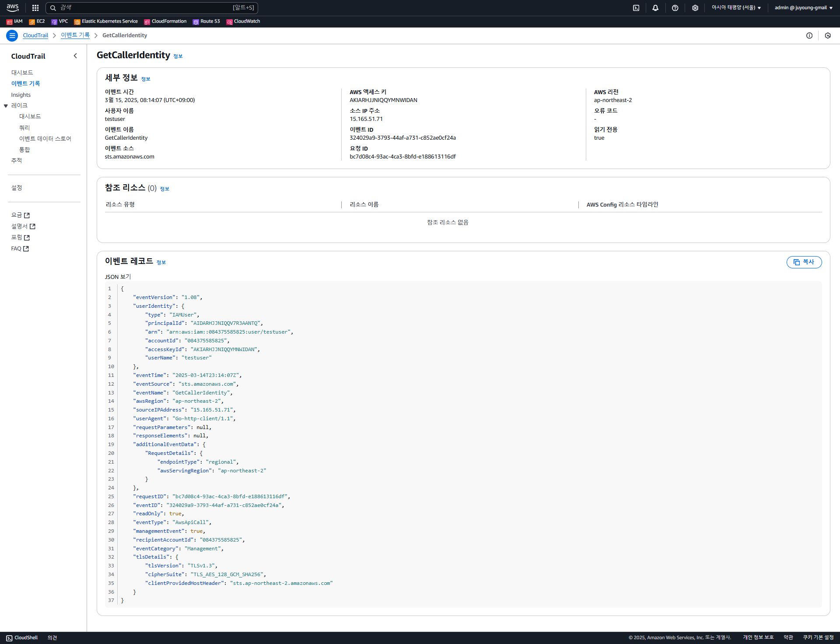Open the notifications bell

pos(655,8)
